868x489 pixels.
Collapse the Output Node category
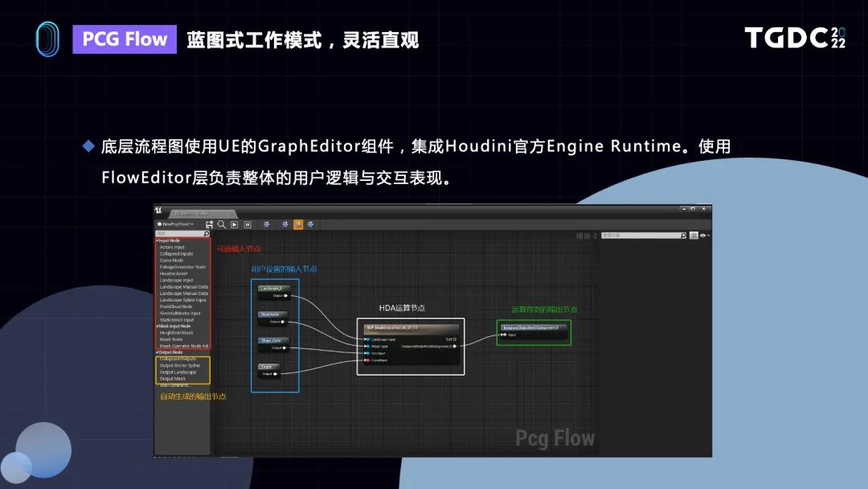(157, 352)
